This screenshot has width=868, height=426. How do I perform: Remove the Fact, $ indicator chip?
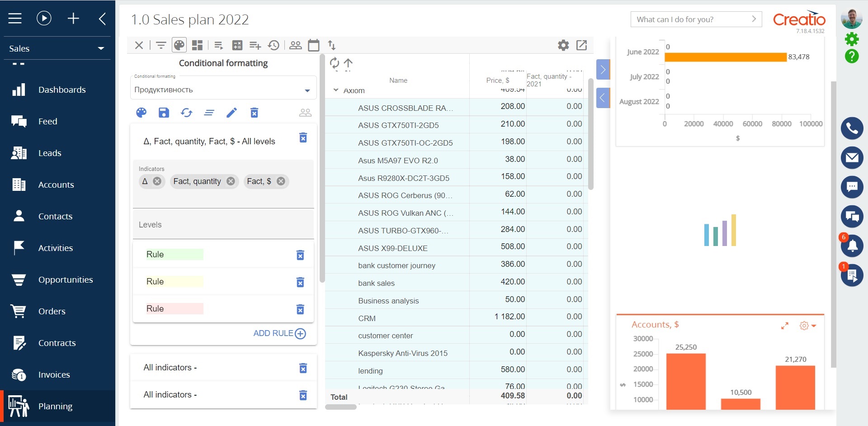(280, 181)
